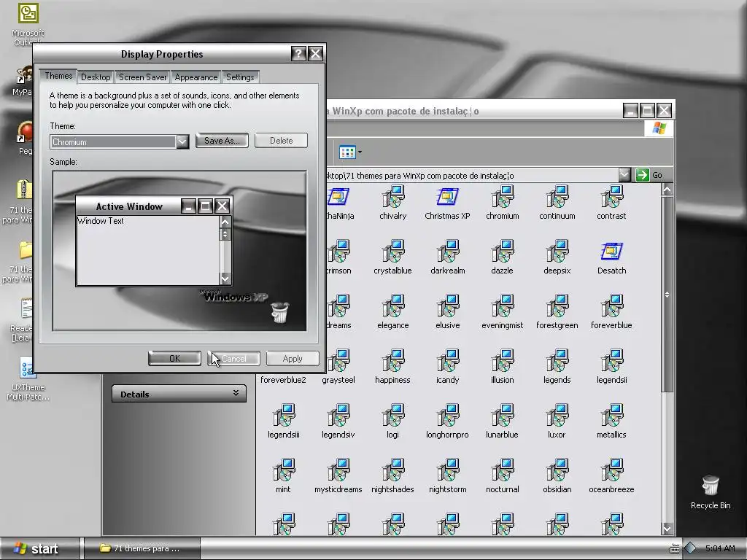Screen dimensions: 747x560
Task: Select the mysticdreams installer icon
Action: [338, 470]
